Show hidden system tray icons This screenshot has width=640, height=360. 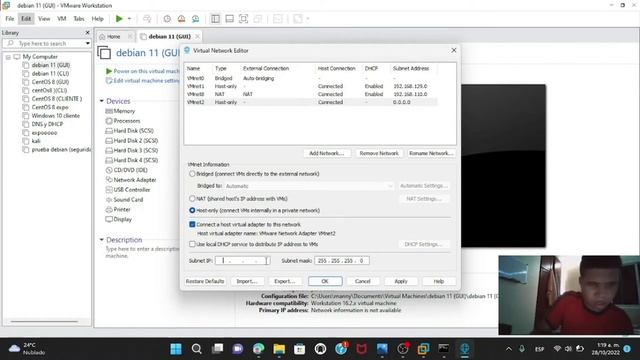coord(509,349)
